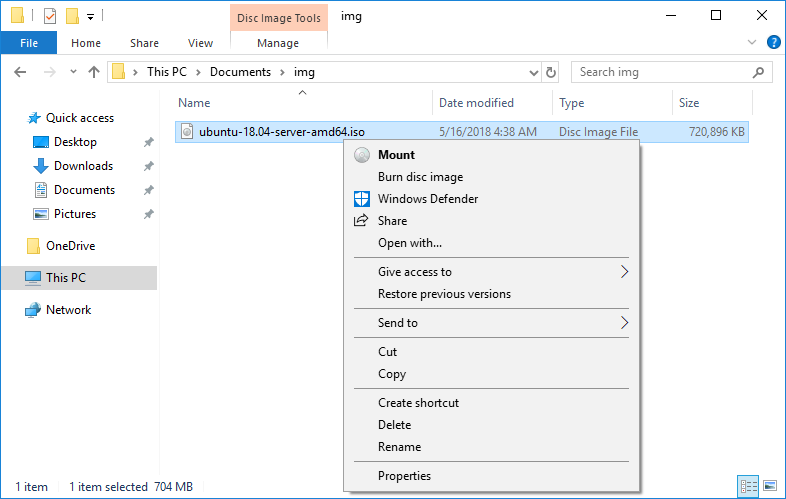Open Network in the navigation pane
This screenshot has height=499, width=786.
(68, 310)
